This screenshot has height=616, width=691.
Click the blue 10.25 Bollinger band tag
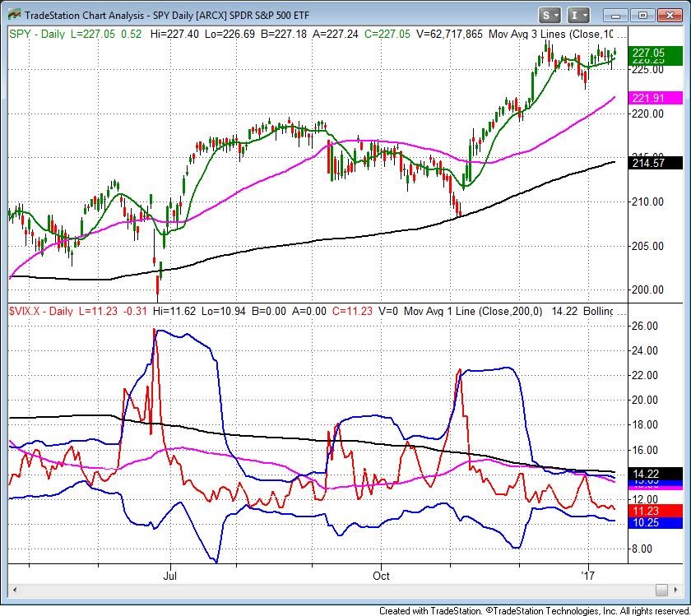[x=655, y=523]
